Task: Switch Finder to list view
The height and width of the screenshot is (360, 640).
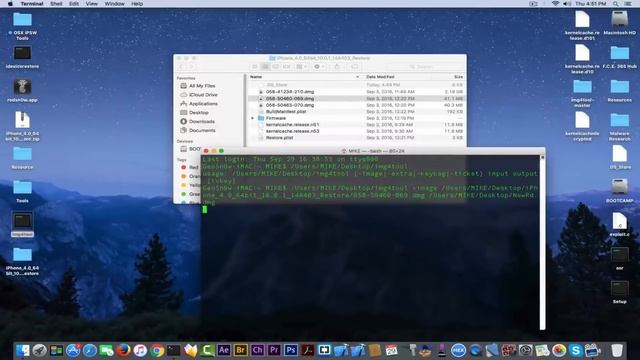Action: coord(265,67)
